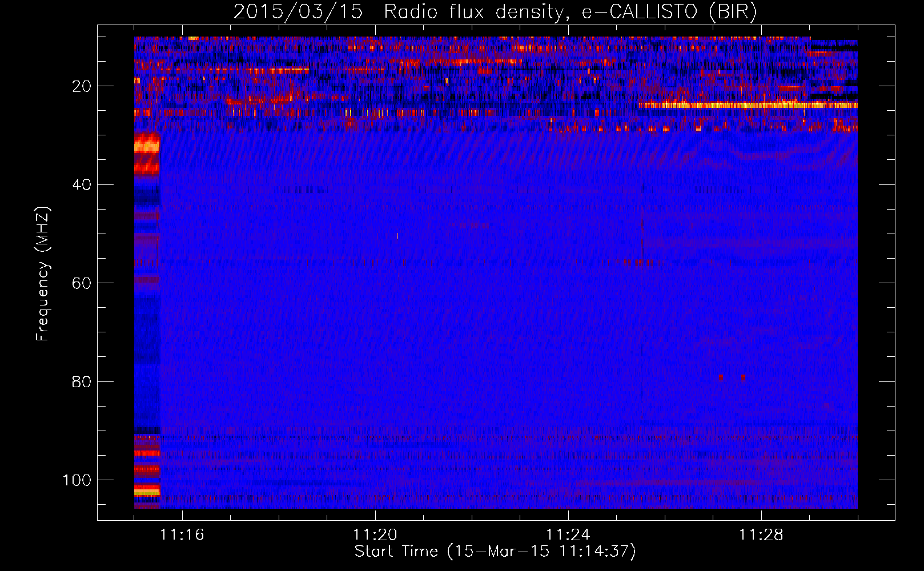Image resolution: width=924 pixels, height=571 pixels.
Task: Click the red-yellow burst at 30-37 MHz at plot start
Action: pyautogui.click(x=147, y=154)
